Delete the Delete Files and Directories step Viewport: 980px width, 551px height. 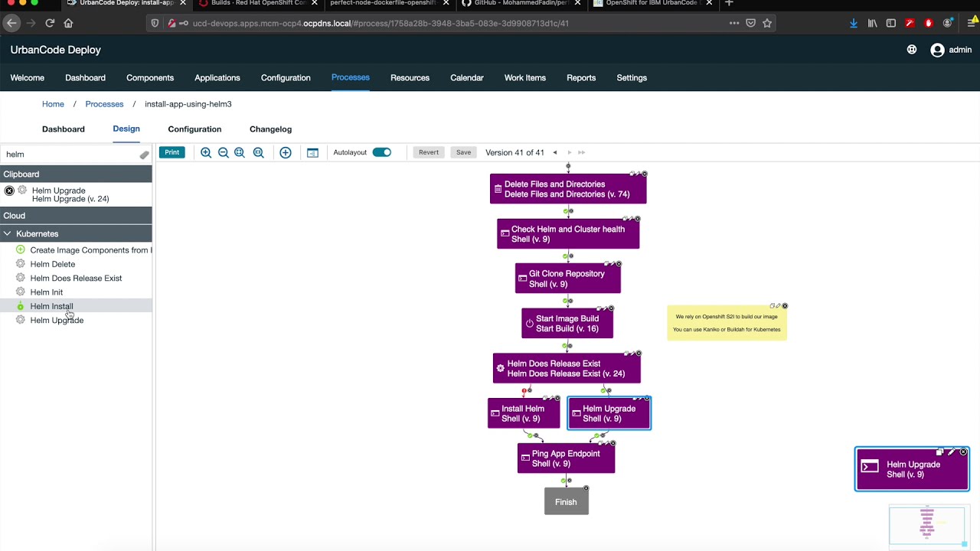coord(645,174)
